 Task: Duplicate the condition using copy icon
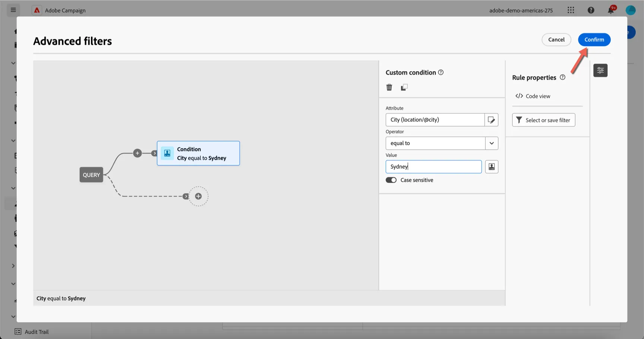tap(404, 87)
